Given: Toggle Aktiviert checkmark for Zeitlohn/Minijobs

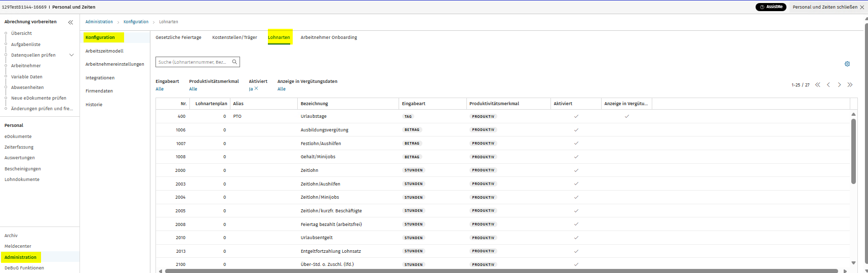Looking at the screenshot, I should point(576,197).
